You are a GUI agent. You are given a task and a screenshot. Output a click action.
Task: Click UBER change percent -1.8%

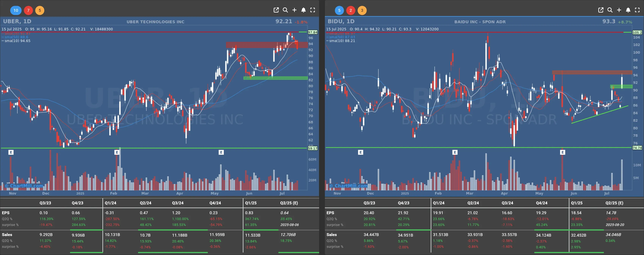coord(301,22)
